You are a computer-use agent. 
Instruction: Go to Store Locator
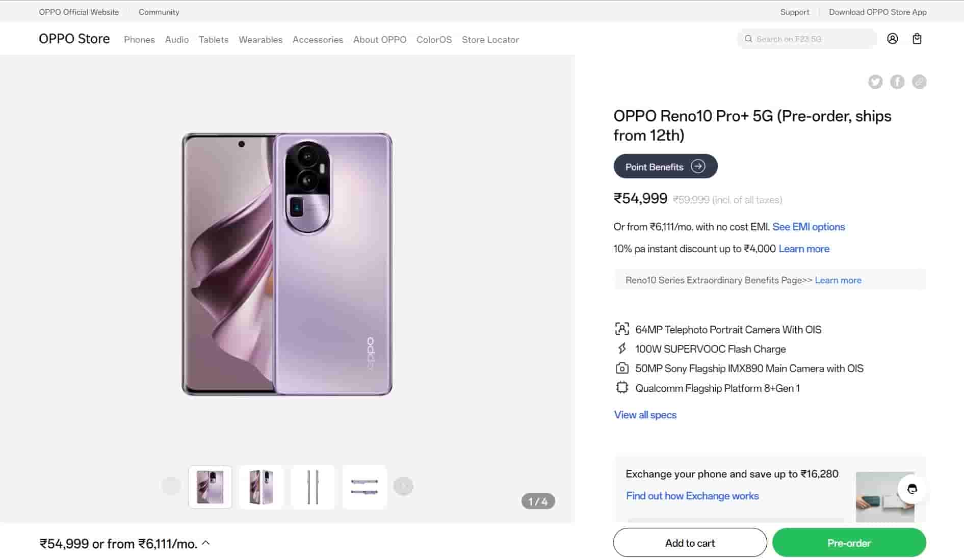[490, 40]
